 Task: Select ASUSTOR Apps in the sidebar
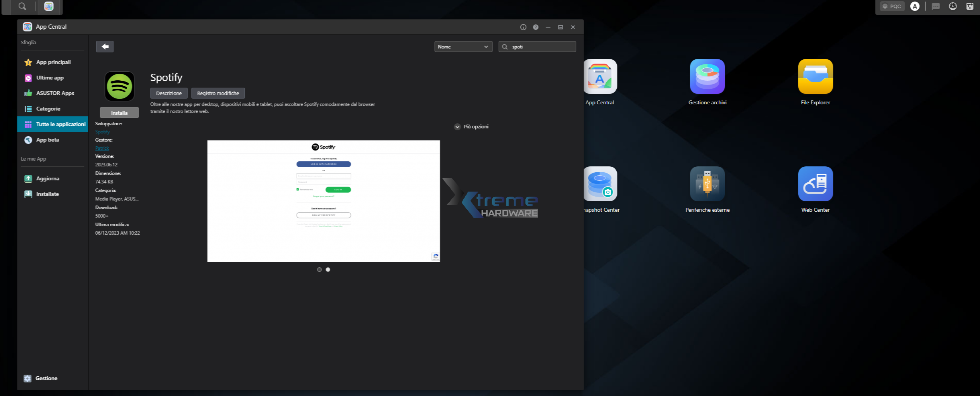click(x=53, y=93)
